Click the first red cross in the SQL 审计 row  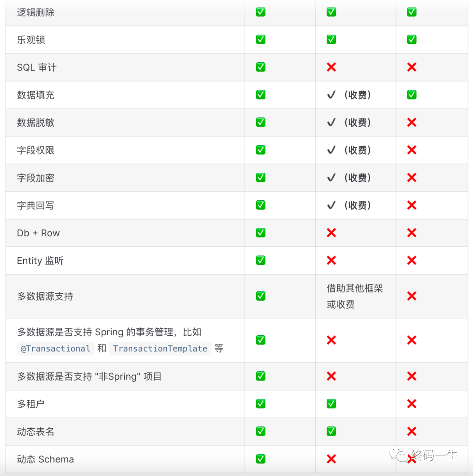[331, 67]
